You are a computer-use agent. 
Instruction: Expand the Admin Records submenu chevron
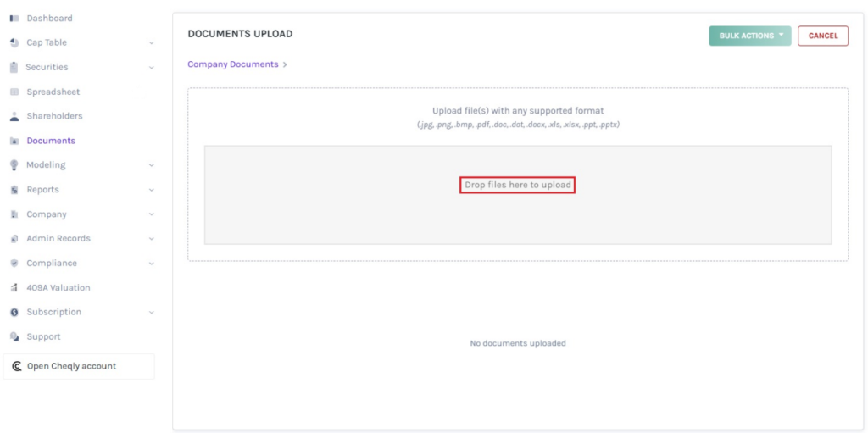point(151,239)
